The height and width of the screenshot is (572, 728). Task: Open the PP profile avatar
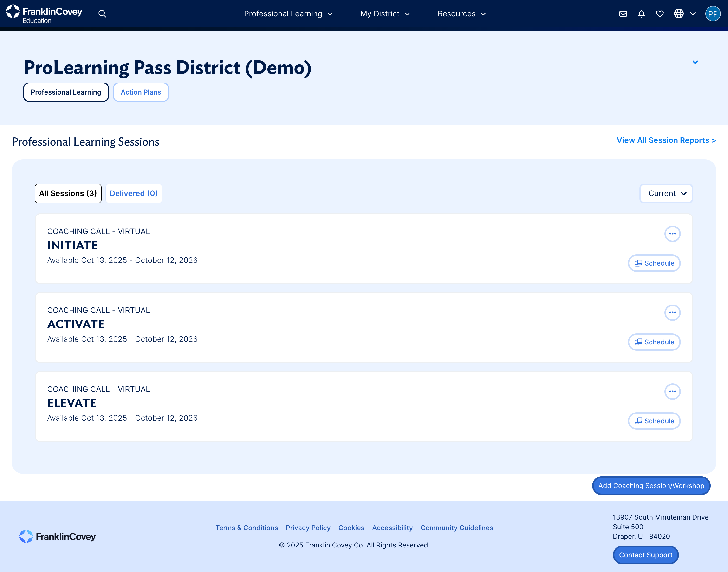click(x=713, y=14)
